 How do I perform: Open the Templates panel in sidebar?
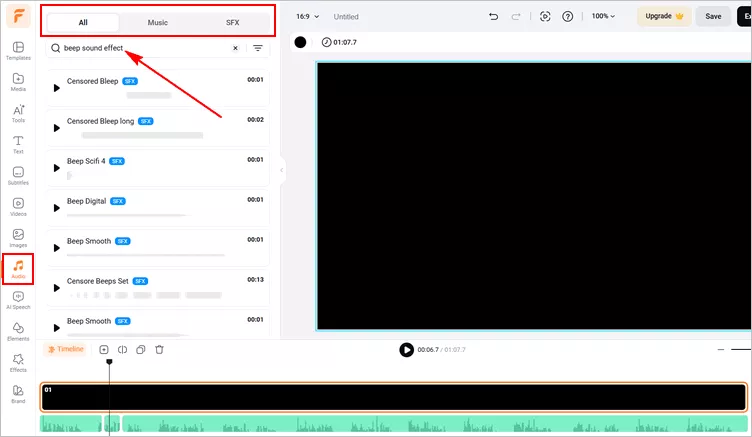pyautogui.click(x=18, y=50)
